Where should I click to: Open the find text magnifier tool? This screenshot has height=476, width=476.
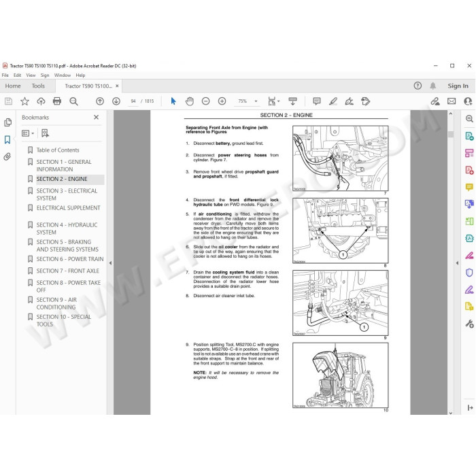coord(73,101)
